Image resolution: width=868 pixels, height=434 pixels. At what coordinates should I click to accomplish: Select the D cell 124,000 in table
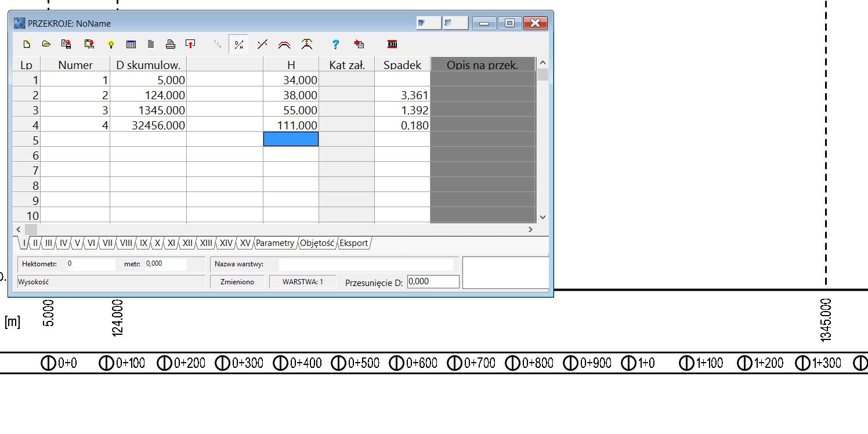click(x=149, y=95)
